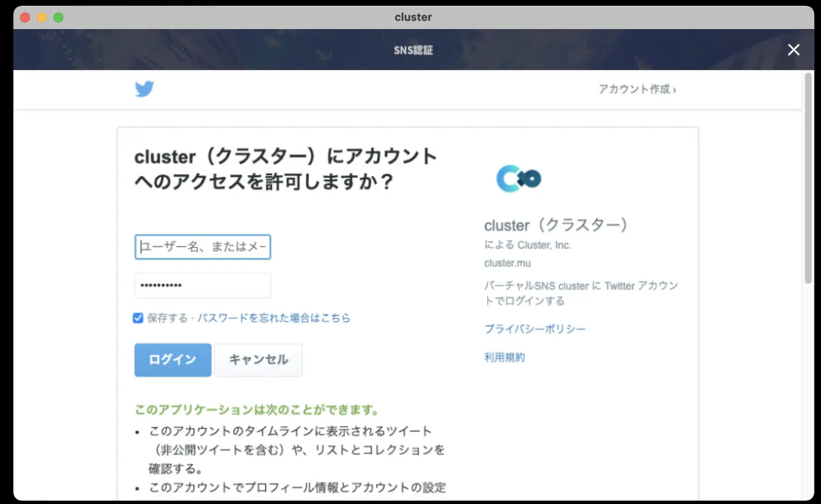The image size is (821, 504).
Task: Click the SNS認証 header title
Action: (x=413, y=50)
